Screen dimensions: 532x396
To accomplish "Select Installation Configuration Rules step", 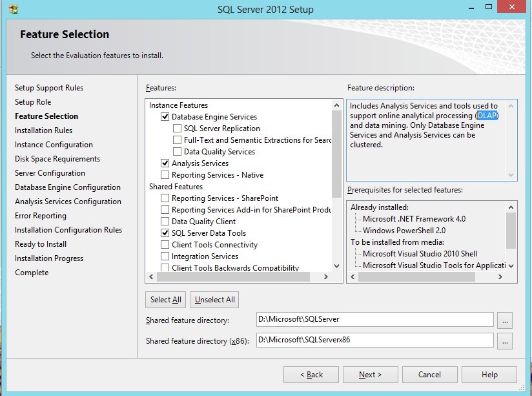I will tap(68, 230).
